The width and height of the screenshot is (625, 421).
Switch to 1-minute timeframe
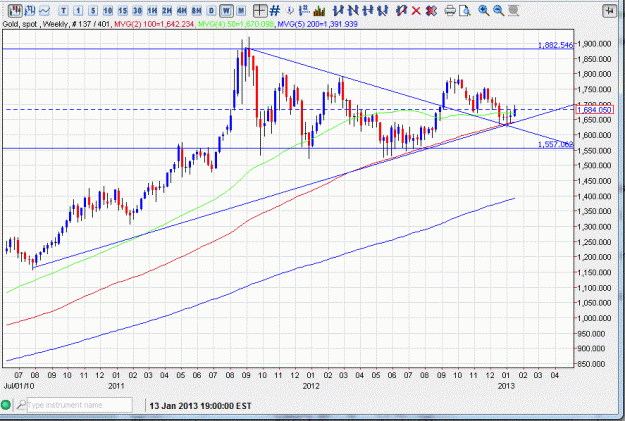click(78, 11)
